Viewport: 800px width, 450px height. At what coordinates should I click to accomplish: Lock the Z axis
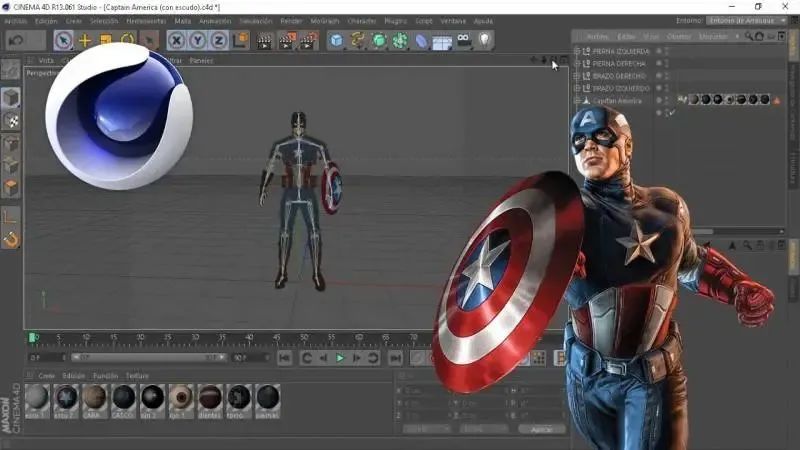click(x=219, y=40)
